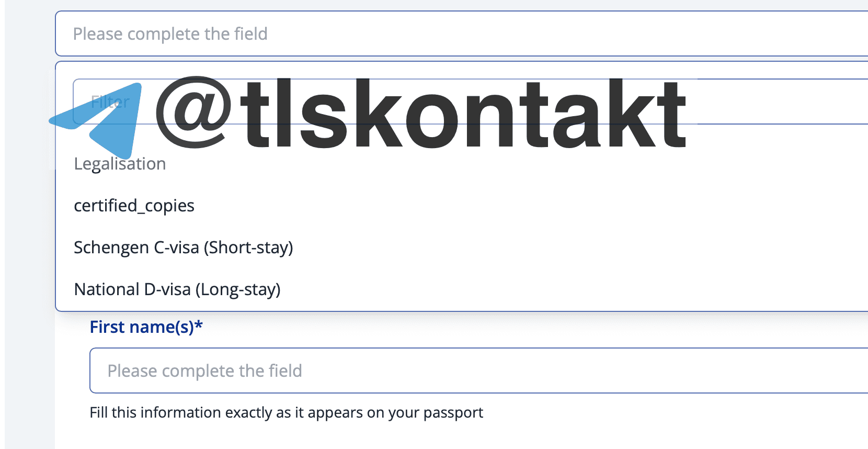Choose certified_copies from the list
The width and height of the screenshot is (868, 449).
tap(134, 206)
